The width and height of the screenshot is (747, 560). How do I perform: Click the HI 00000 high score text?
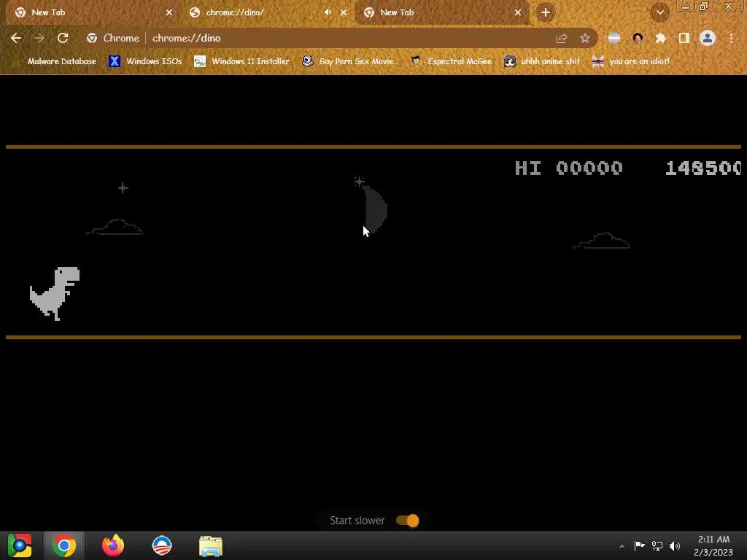click(x=569, y=168)
